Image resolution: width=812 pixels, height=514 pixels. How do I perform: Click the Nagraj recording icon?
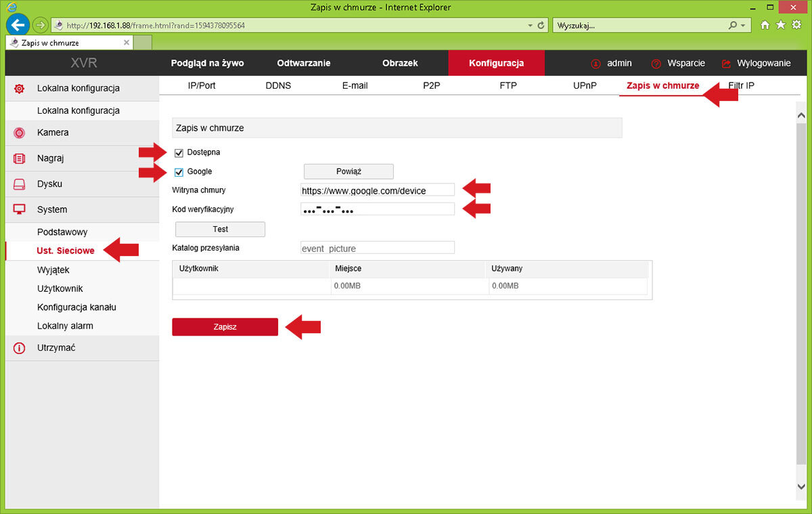click(x=20, y=158)
